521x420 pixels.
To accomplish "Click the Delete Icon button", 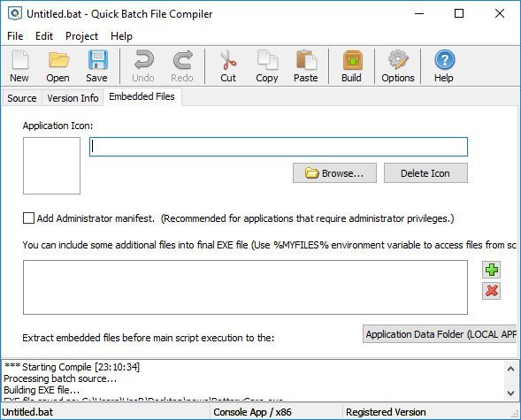I will [425, 173].
